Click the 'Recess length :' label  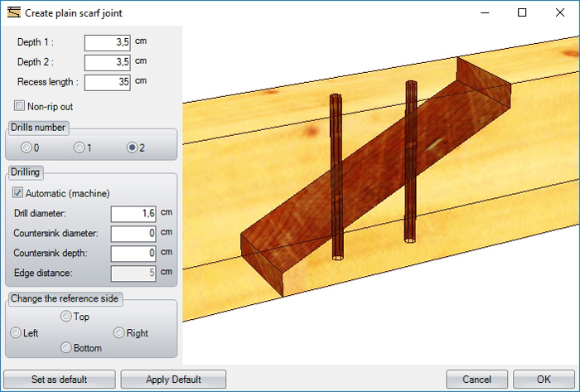[48, 82]
